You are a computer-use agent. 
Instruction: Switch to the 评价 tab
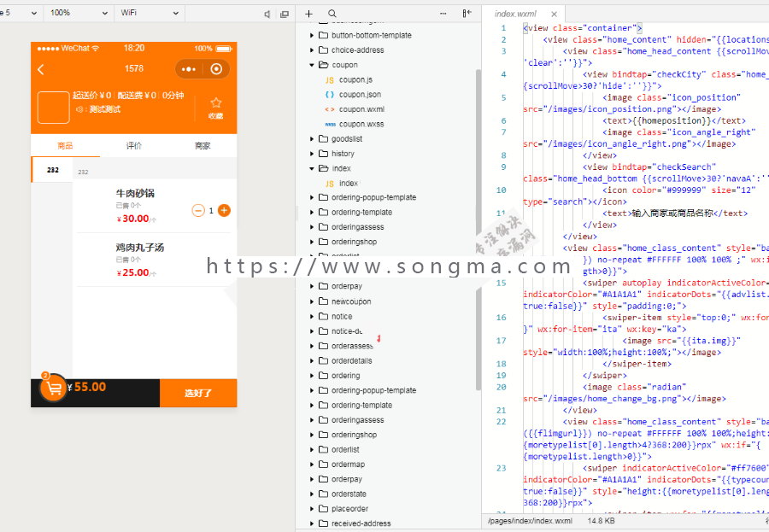pos(134,146)
